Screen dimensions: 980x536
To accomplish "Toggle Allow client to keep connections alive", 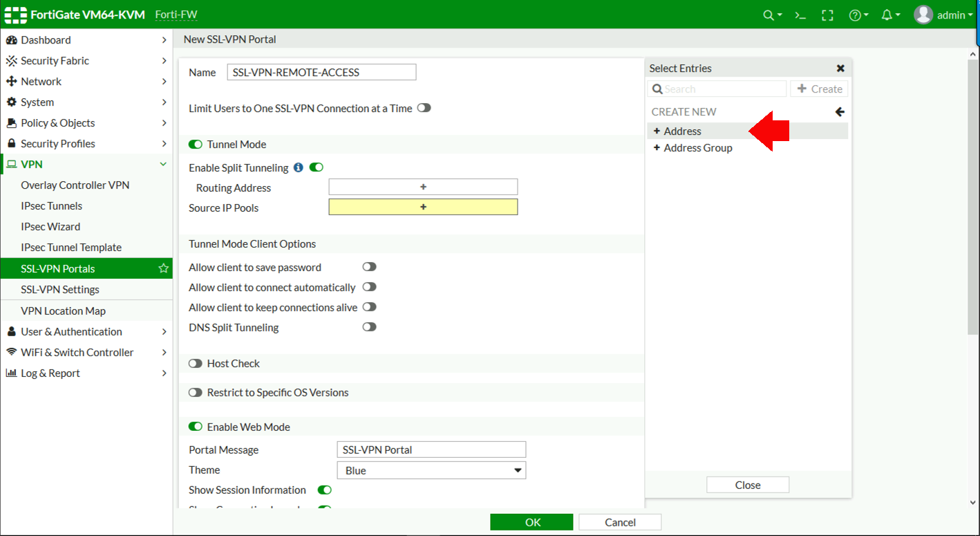I will pos(370,307).
